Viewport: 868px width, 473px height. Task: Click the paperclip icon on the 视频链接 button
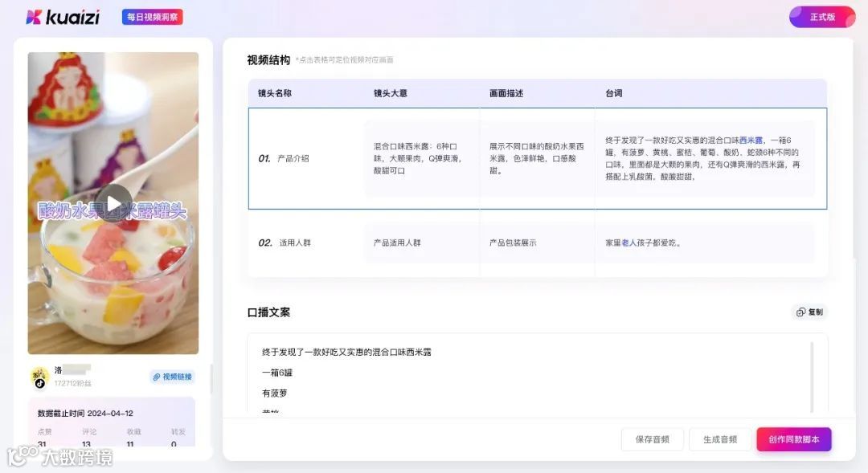(158, 377)
